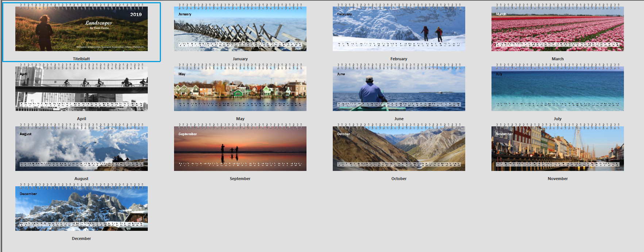Screen dimensions: 644x252
Task: Open the June boat rower page
Action: pyautogui.click(x=399, y=89)
